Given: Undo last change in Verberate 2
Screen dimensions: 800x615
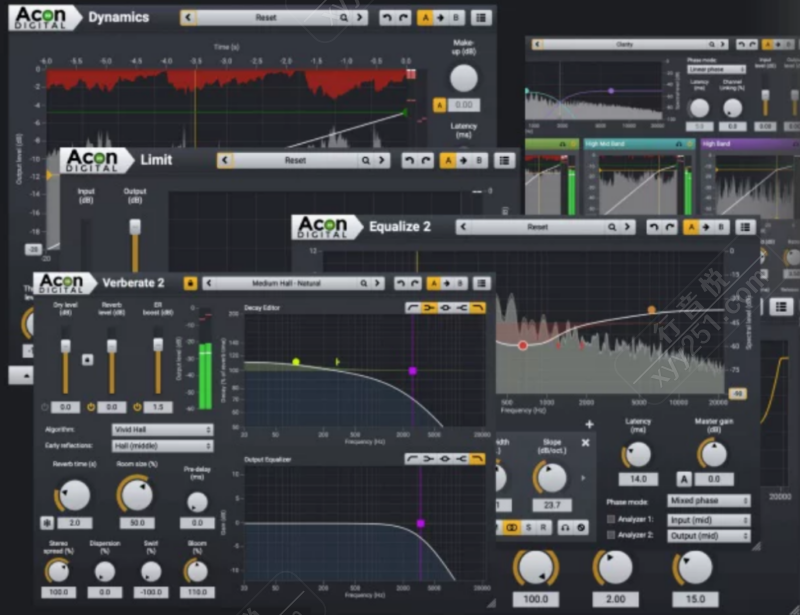Looking at the screenshot, I should (x=401, y=283).
